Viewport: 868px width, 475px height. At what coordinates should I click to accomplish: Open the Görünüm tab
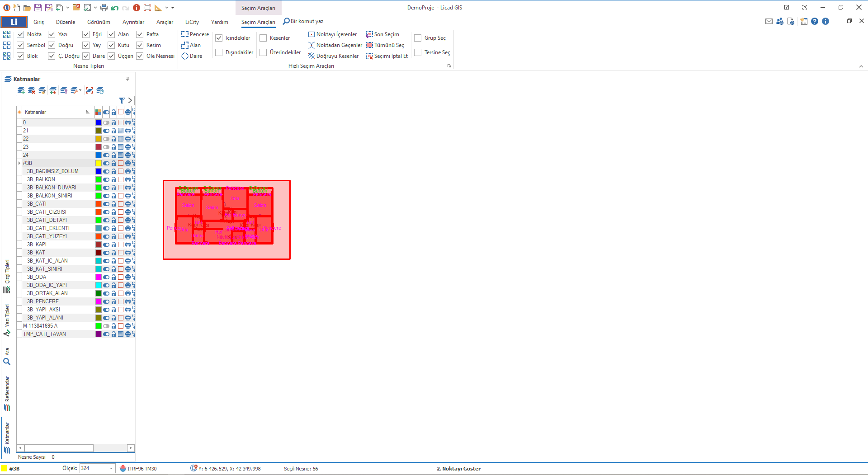coord(99,22)
